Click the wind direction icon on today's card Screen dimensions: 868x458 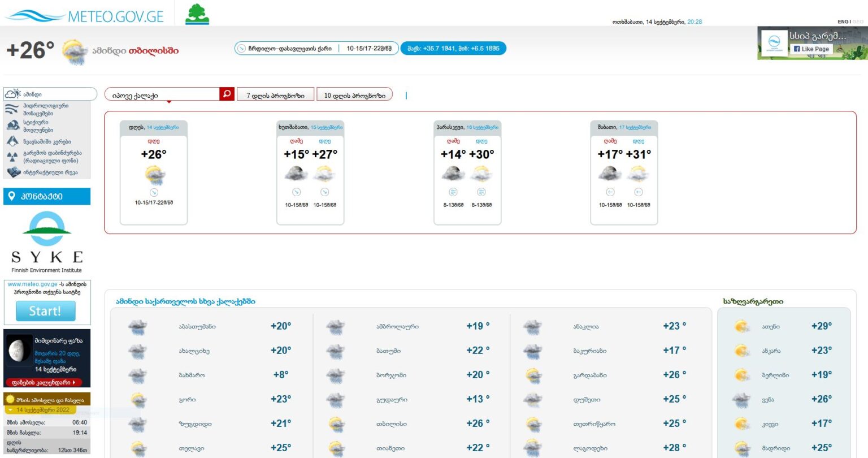coord(154,192)
